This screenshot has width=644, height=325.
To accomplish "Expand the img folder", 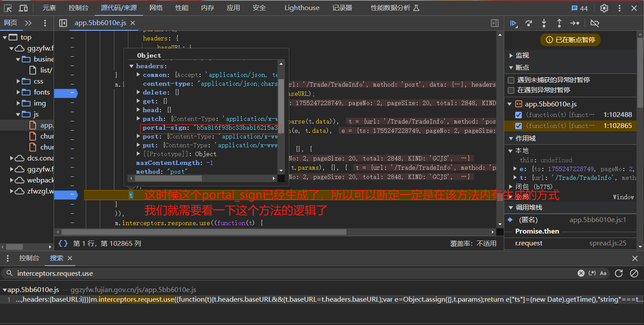I will (x=18, y=103).
